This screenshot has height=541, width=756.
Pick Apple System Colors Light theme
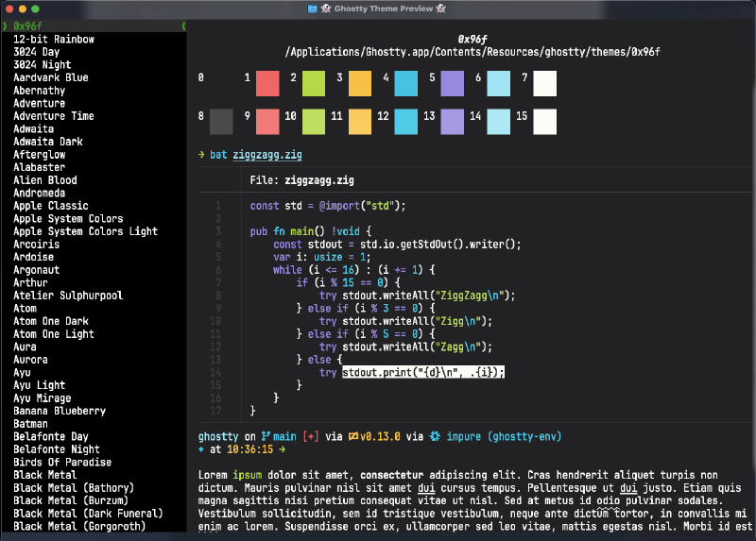click(85, 231)
